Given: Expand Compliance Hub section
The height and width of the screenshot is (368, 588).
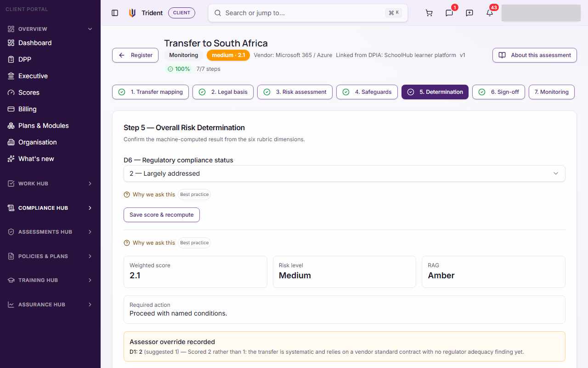Looking at the screenshot, I should [x=50, y=208].
